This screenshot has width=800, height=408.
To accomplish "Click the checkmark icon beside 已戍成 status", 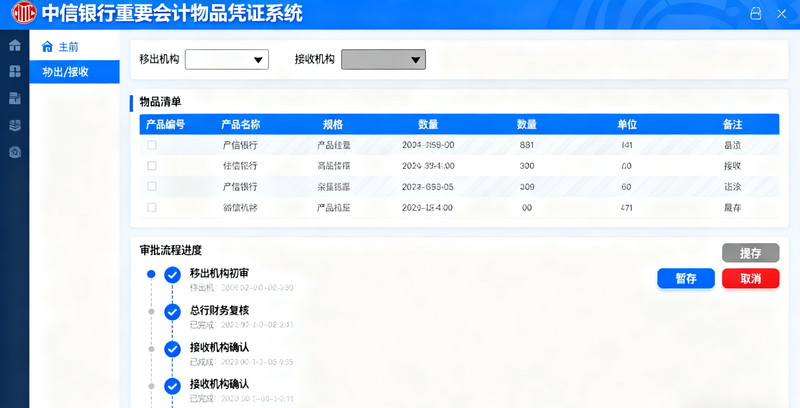I will [x=172, y=349].
